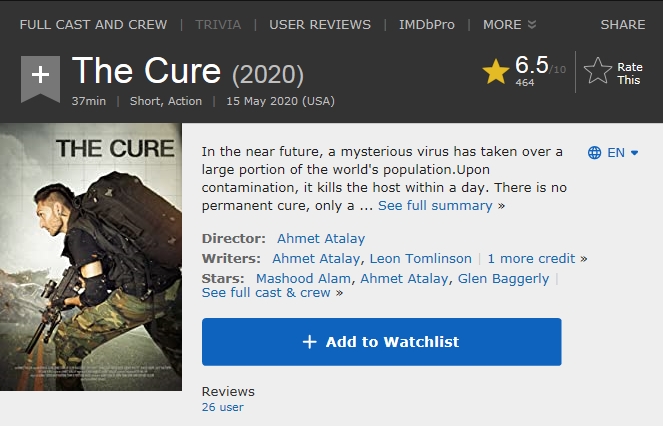
Task: Click the gold rating star icon
Action: click(x=495, y=71)
